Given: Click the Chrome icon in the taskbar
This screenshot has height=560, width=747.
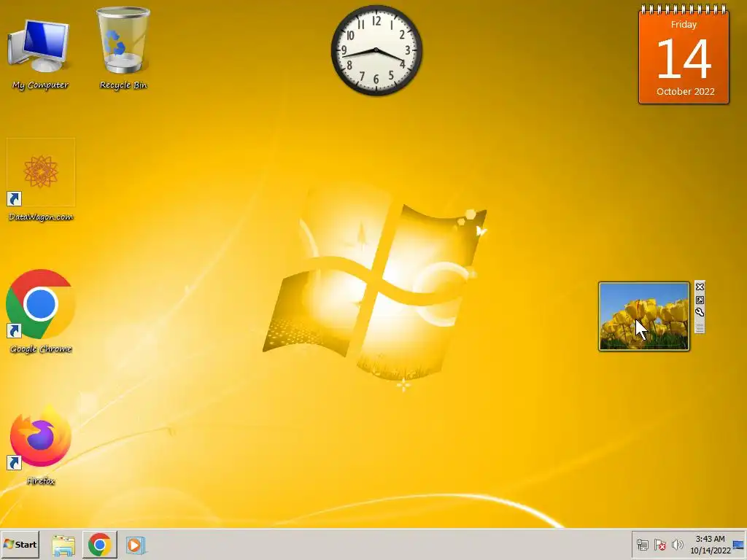Looking at the screenshot, I should pyautogui.click(x=99, y=545).
